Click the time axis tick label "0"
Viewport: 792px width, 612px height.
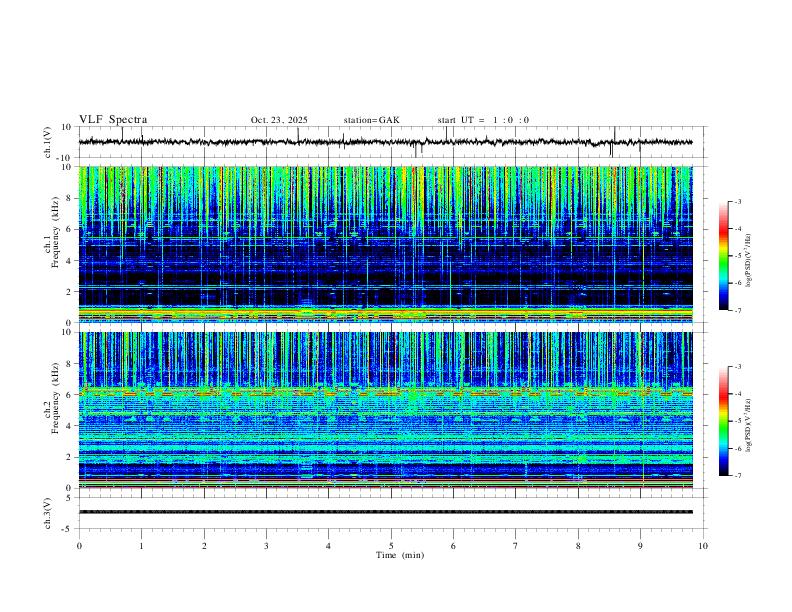(x=79, y=546)
